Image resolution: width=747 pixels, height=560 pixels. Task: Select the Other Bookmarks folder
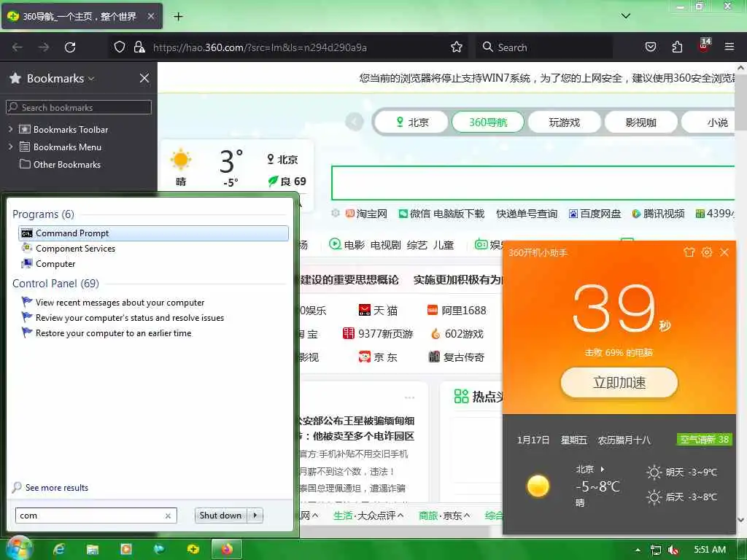coord(60,164)
